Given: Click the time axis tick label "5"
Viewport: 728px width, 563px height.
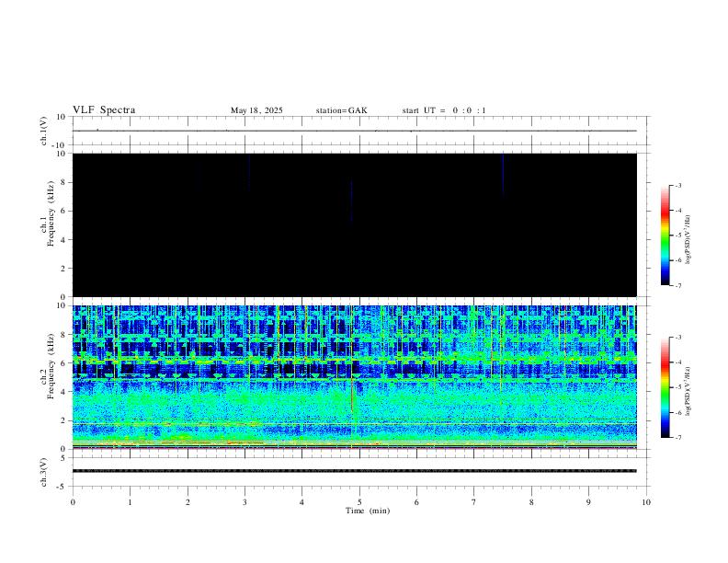Looking at the screenshot, I should pyautogui.click(x=359, y=502).
